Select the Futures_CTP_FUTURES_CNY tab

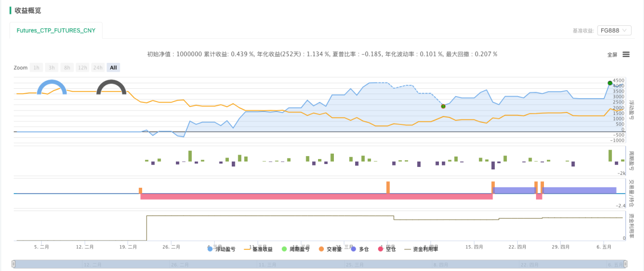point(56,30)
